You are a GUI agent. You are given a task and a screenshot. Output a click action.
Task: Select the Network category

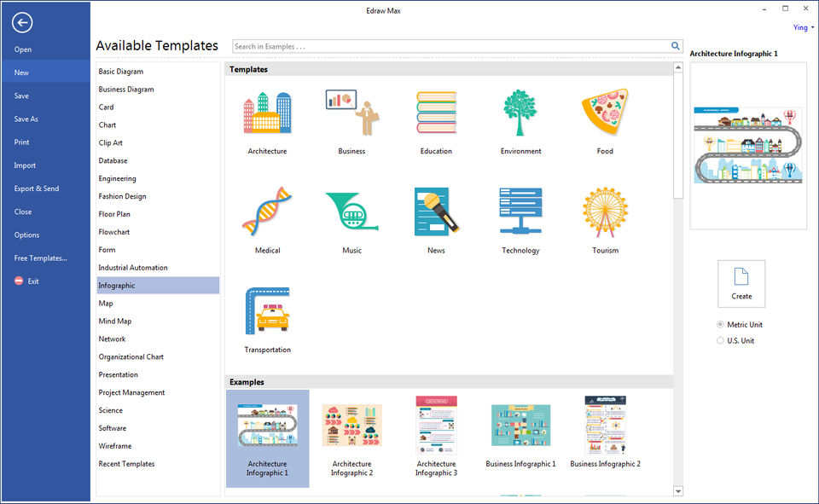point(113,339)
